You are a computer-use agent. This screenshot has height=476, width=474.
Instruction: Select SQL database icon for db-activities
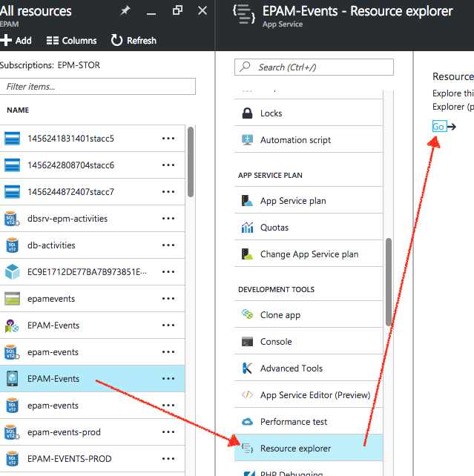(x=12, y=245)
